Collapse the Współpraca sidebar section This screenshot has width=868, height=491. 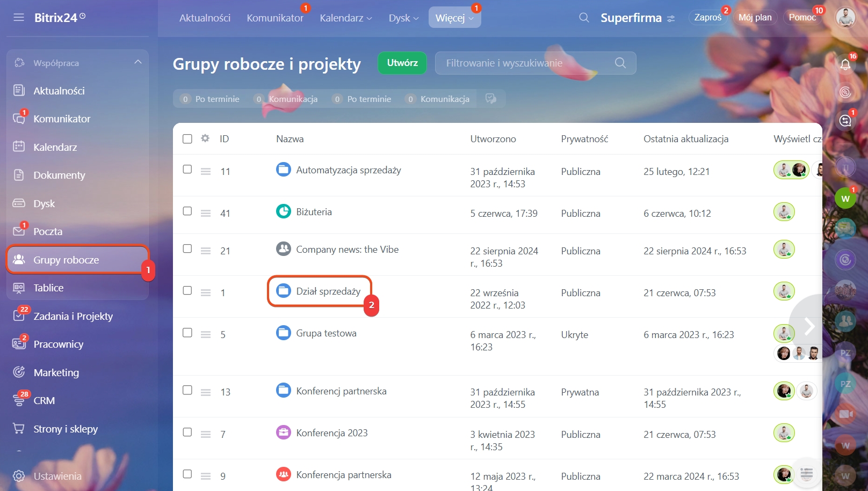[138, 62]
